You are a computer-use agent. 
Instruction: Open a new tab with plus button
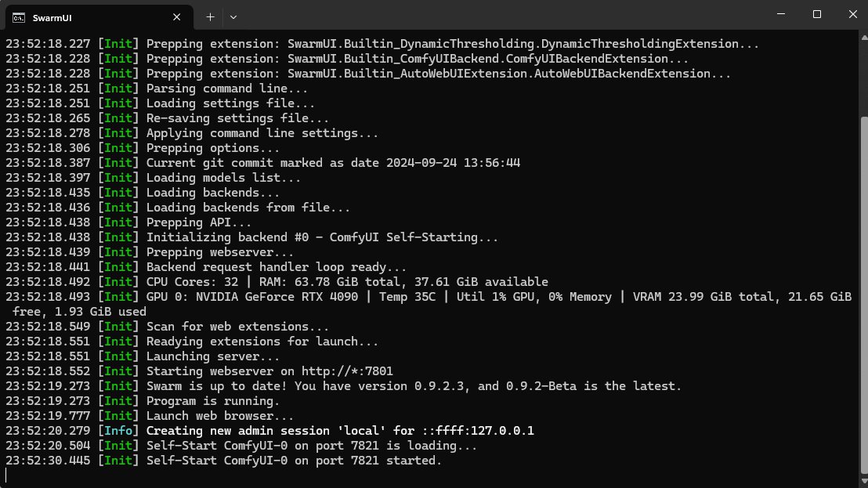pos(210,16)
